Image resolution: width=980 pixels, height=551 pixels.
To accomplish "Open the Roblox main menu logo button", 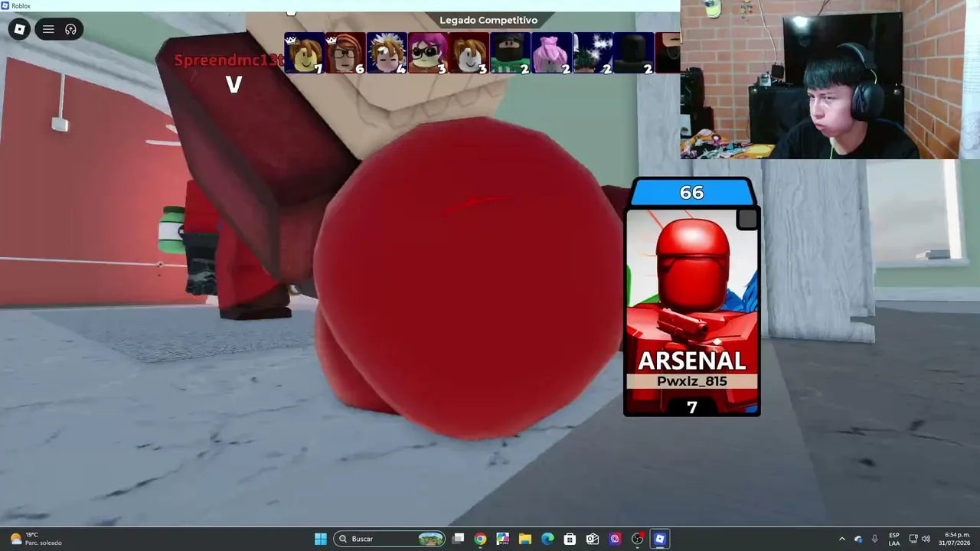I will coord(20,29).
